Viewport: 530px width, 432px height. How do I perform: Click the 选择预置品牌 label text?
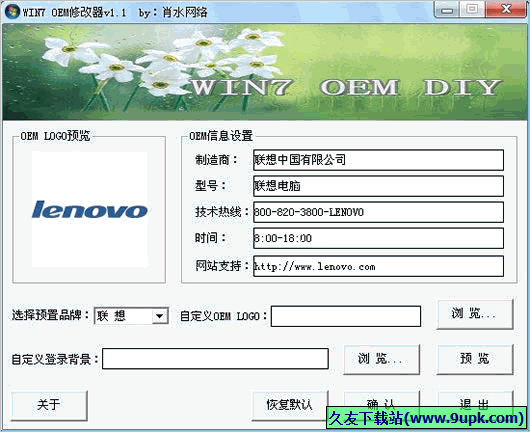(x=50, y=315)
